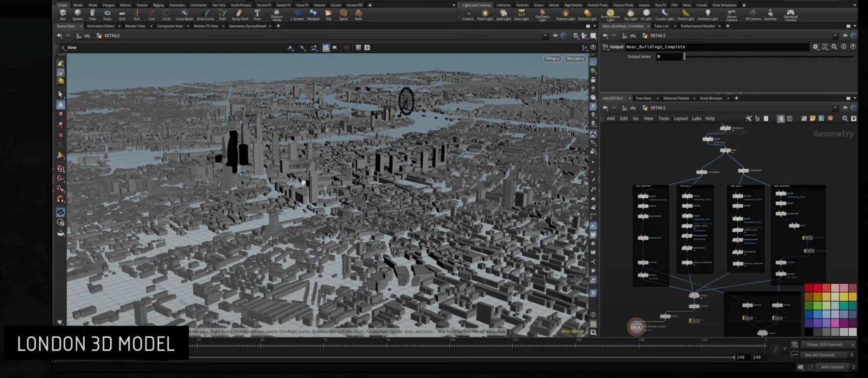Viewport: 868px width, 378px height.
Task: Open the Labs menu
Action: tap(696, 118)
